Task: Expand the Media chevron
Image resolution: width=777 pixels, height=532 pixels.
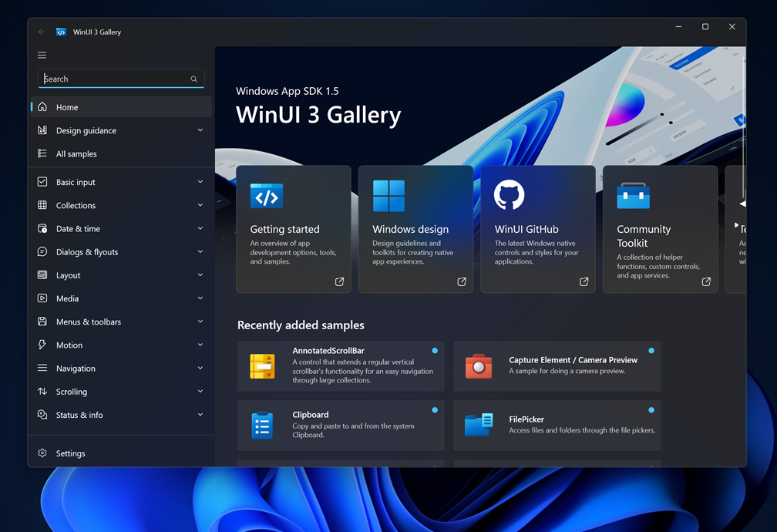Action: (x=200, y=298)
